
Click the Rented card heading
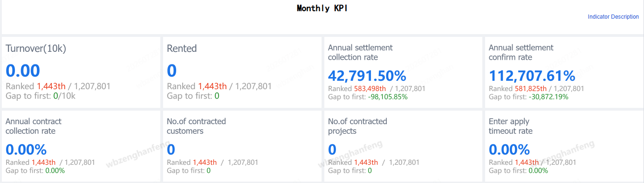point(182,49)
